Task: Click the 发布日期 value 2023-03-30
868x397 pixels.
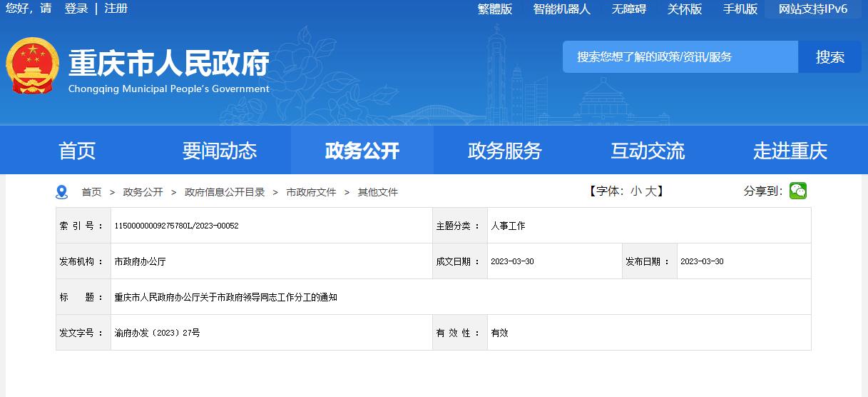Action: point(702,261)
